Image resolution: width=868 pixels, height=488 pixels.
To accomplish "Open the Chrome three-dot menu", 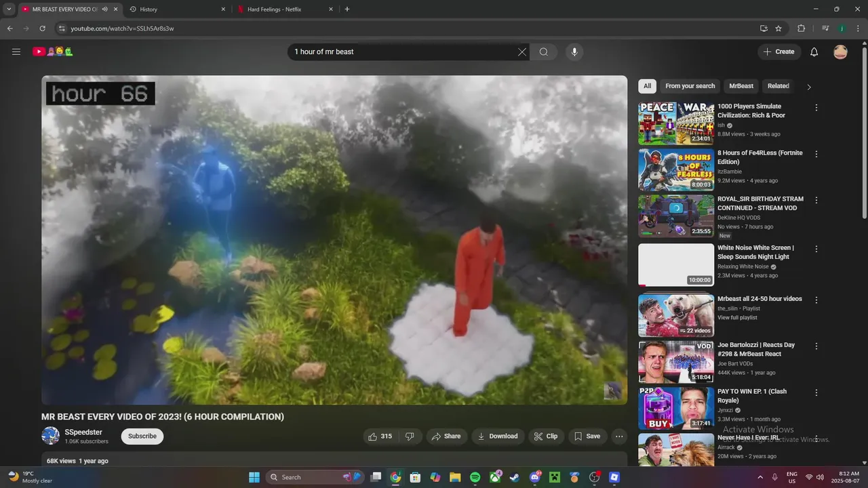I will pos(858,28).
